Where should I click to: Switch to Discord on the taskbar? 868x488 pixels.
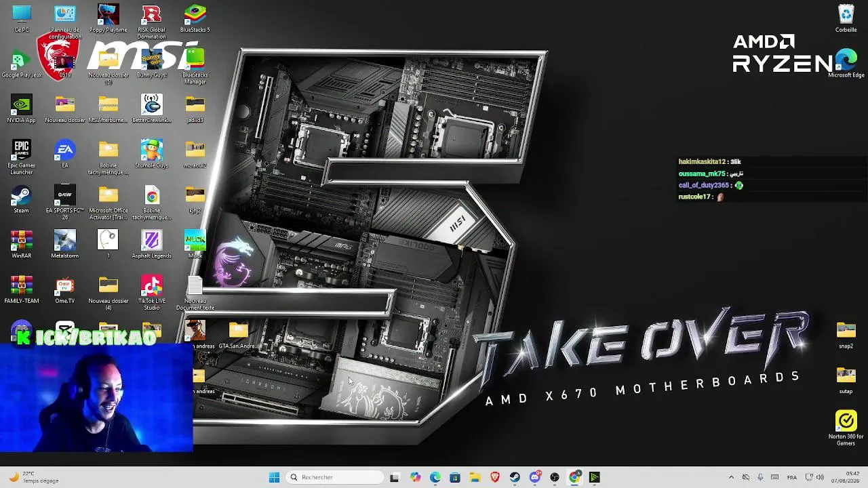coord(535,477)
